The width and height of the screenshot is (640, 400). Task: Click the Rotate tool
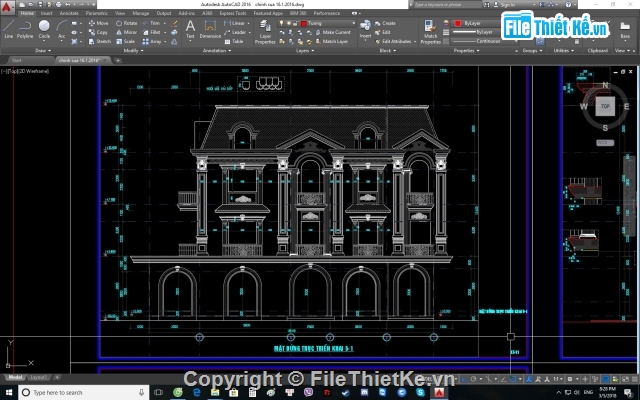tap(127, 23)
